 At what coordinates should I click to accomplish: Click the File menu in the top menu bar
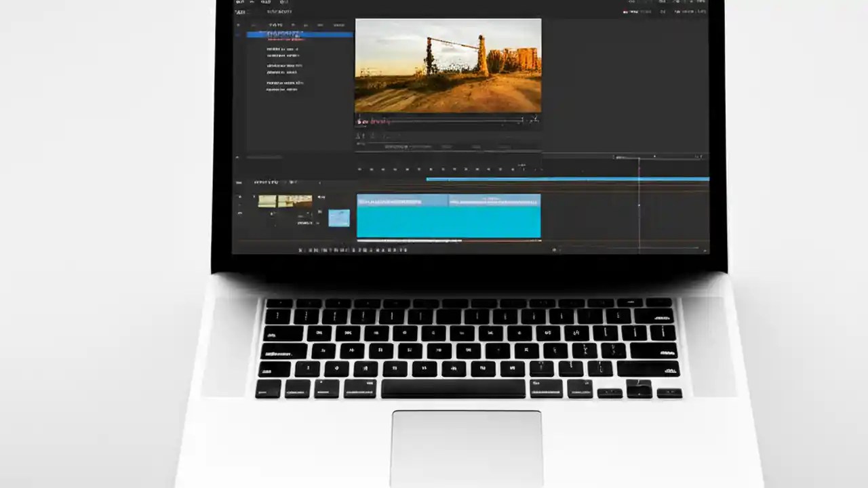pyautogui.click(x=238, y=2)
